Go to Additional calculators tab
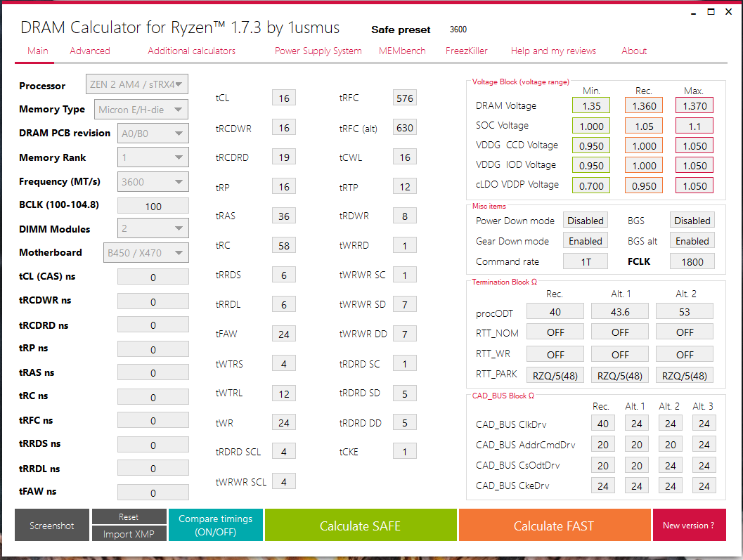This screenshot has width=743, height=560. 191,51
